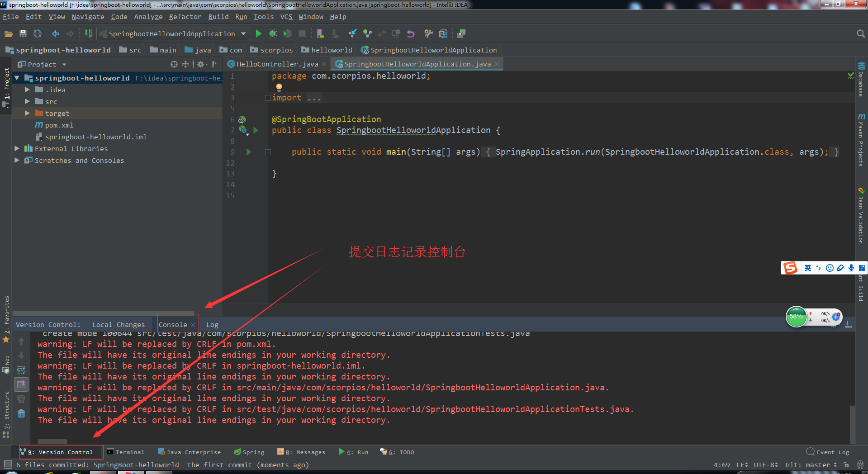This screenshot has width=868, height=474.
Task: Open Settings wrench icon
Action: click(429, 33)
